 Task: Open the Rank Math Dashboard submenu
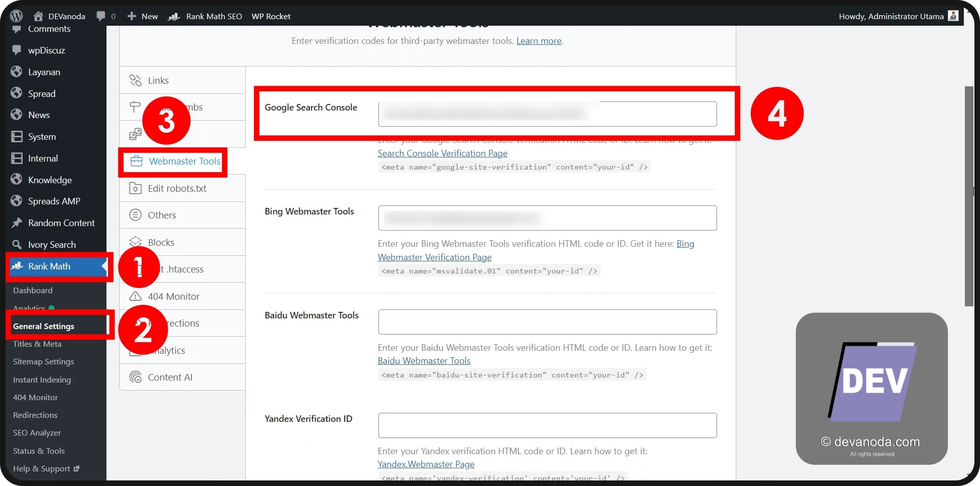point(33,290)
